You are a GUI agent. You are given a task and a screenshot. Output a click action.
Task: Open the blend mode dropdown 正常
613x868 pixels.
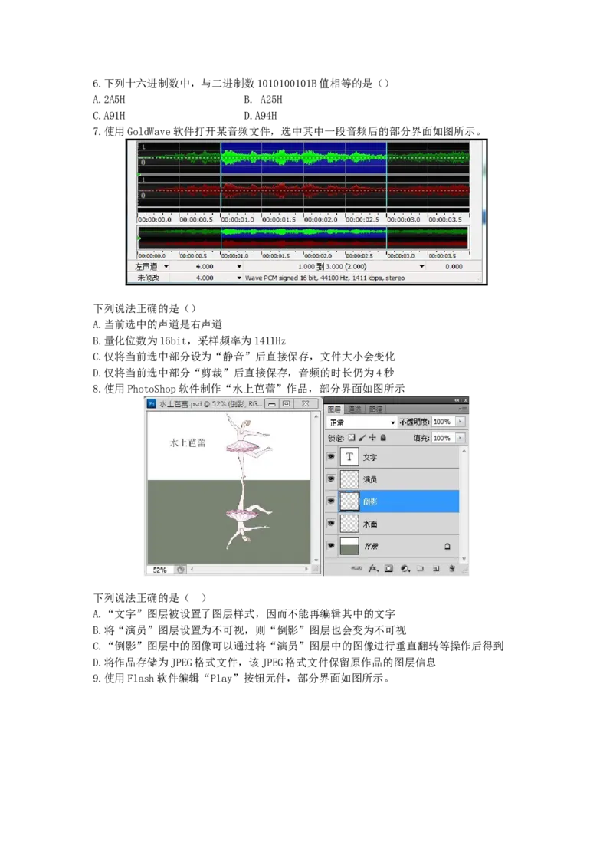(x=362, y=422)
